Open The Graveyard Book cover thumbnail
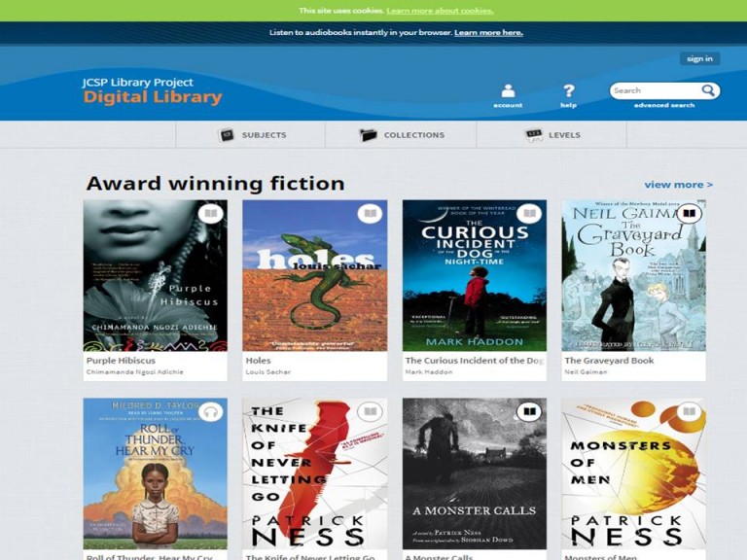The width and height of the screenshot is (747, 560). pyautogui.click(x=633, y=275)
